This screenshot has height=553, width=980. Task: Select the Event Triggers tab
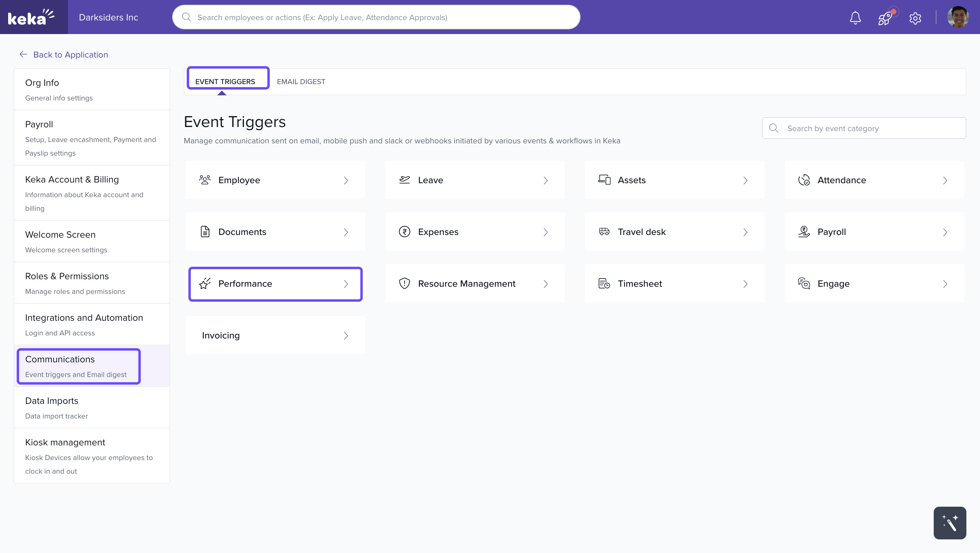click(x=225, y=81)
